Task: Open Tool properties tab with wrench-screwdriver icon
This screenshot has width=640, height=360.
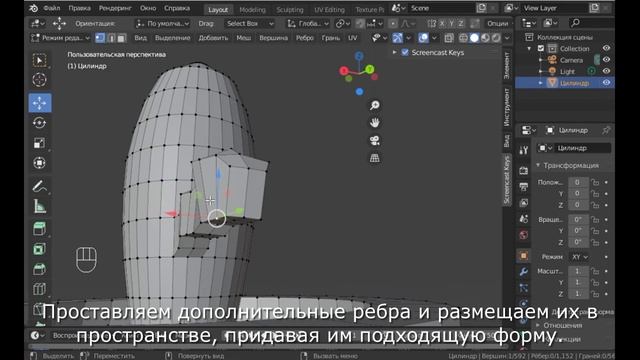Action: [524, 150]
